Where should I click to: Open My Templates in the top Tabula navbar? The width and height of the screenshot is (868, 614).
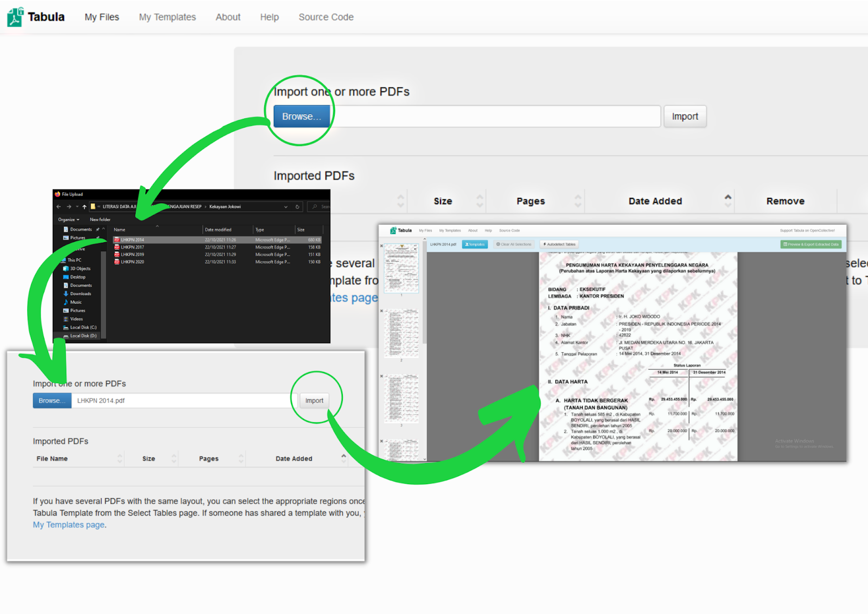pos(168,17)
